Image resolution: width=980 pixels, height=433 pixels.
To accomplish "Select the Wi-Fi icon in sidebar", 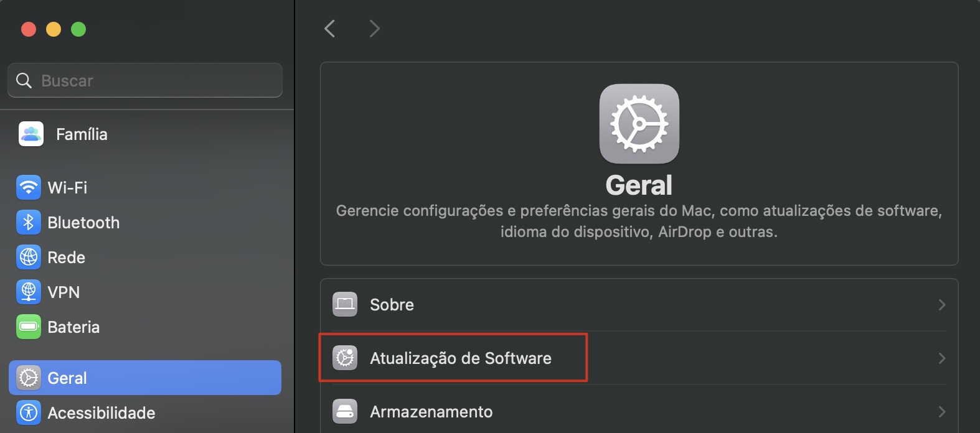I will (x=28, y=187).
